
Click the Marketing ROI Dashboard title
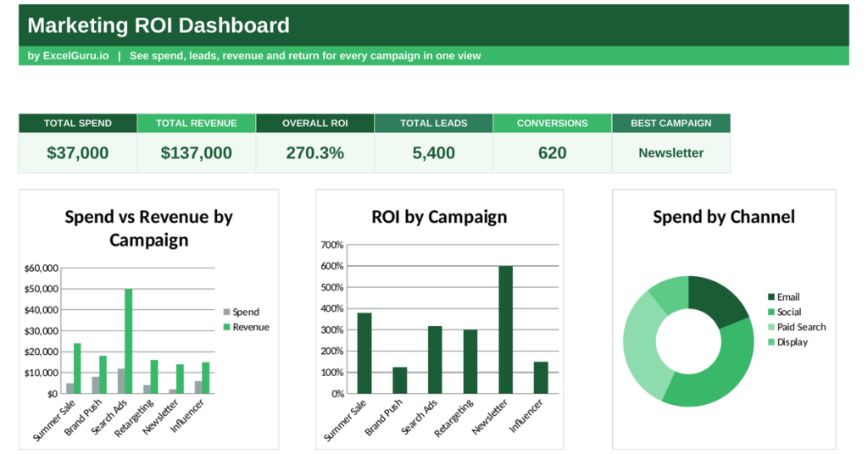pyautogui.click(x=159, y=25)
